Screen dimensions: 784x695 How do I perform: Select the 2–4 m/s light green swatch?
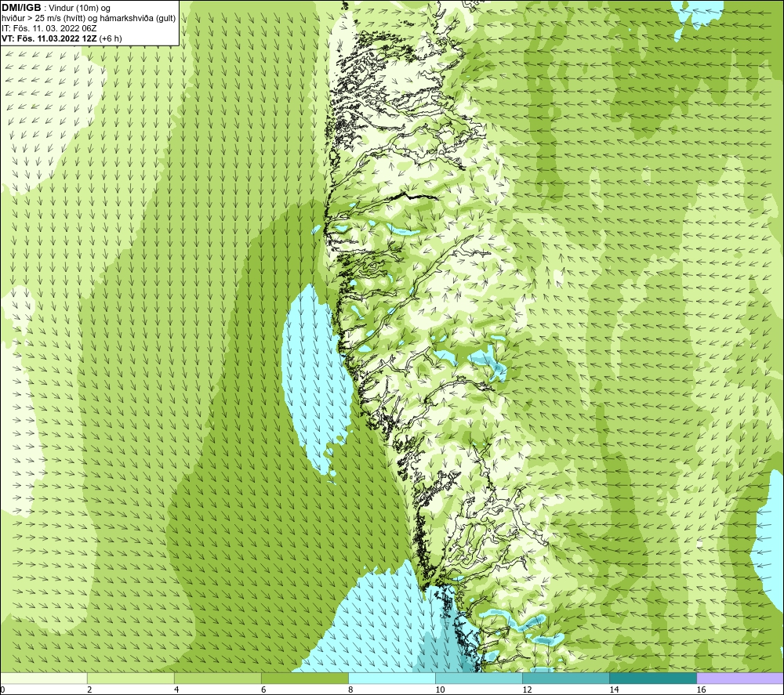[x=130, y=678]
